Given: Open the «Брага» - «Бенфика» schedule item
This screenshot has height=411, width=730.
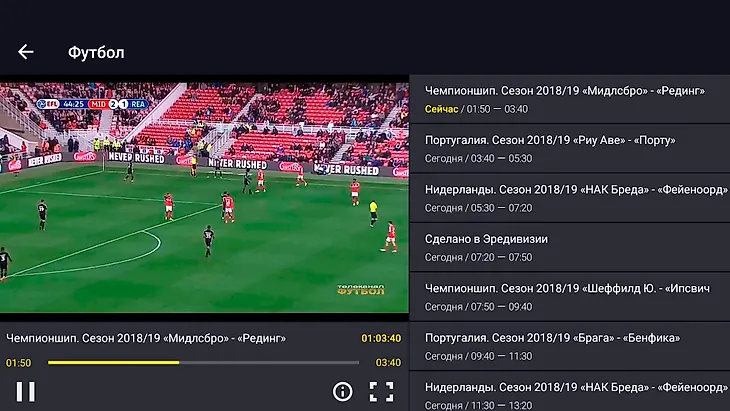Looking at the screenshot, I should (x=569, y=346).
